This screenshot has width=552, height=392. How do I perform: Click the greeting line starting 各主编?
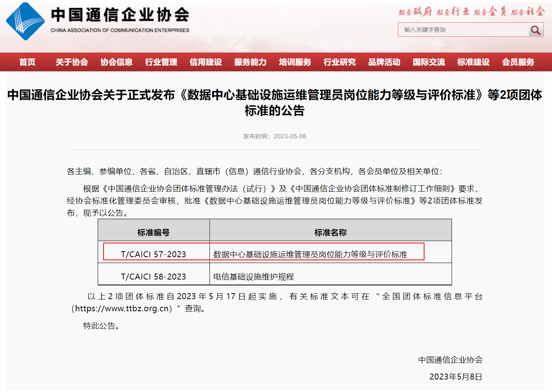pyautogui.click(x=255, y=171)
